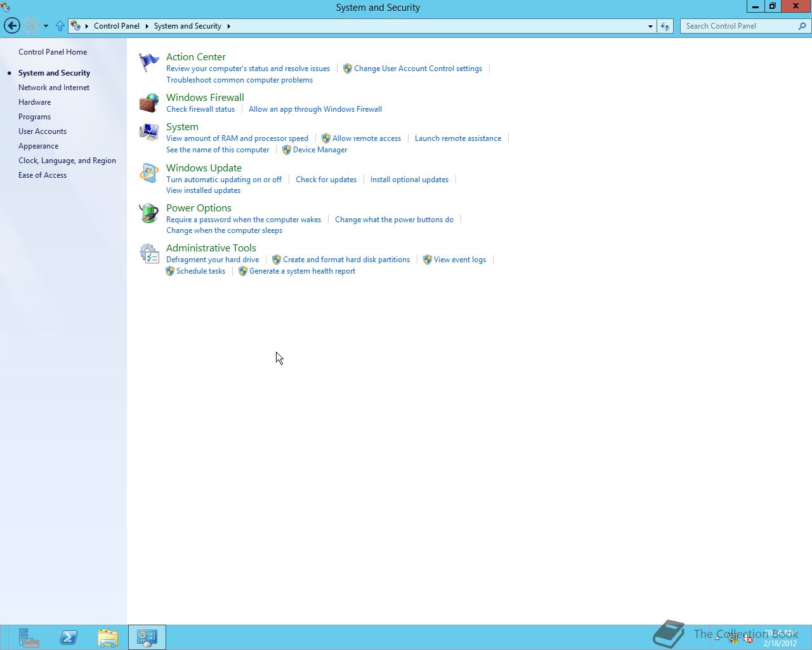Open the Power Options battery icon
812x650 pixels.
(x=149, y=213)
